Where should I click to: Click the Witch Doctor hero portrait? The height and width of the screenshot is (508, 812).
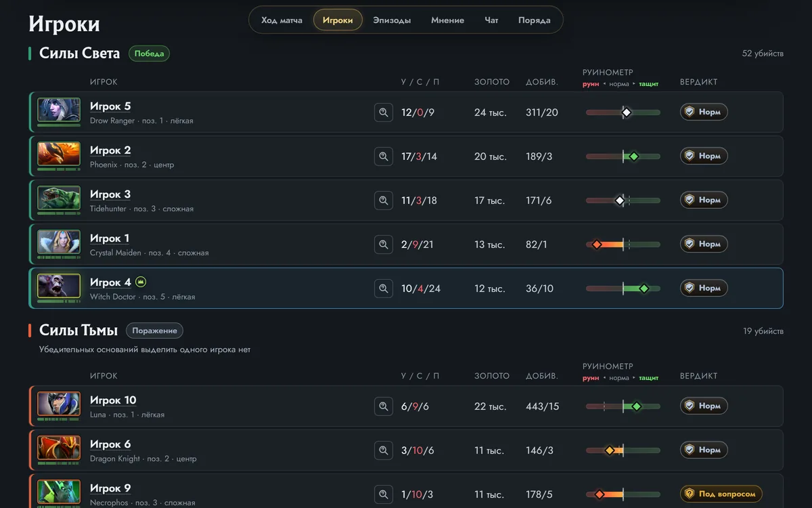click(59, 286)
